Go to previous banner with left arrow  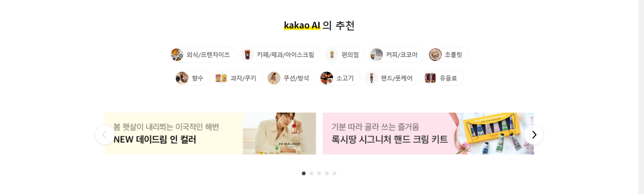click(105, 135)
